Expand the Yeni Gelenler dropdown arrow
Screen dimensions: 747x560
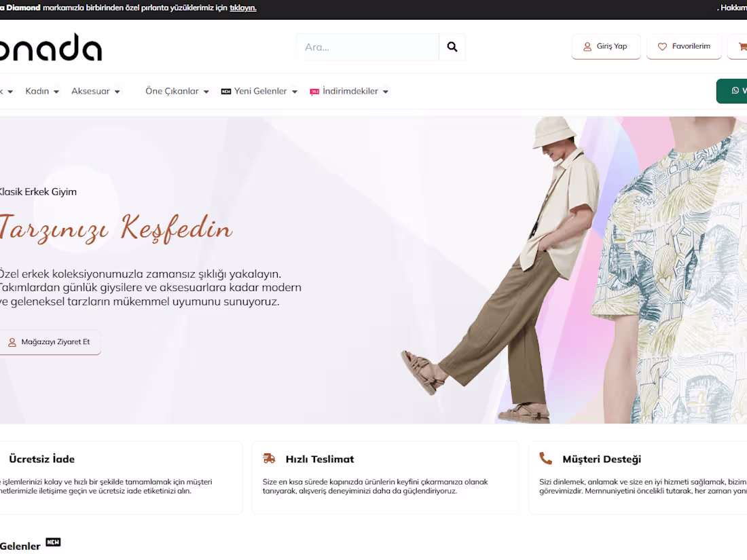(295, 92)
